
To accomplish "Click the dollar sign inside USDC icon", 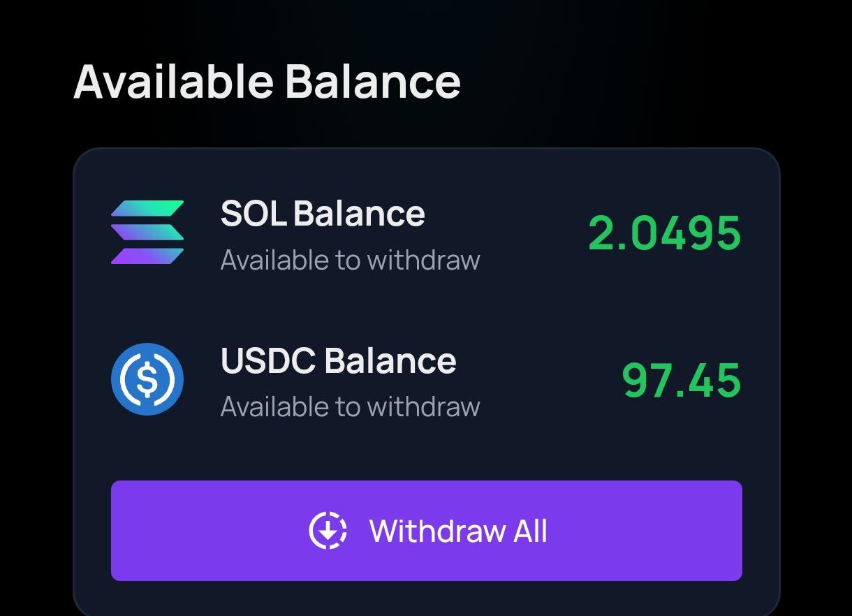I will [x=147, y=379].
